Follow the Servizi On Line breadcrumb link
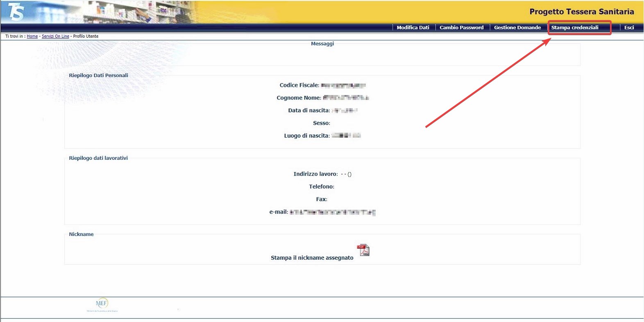Image resolution: width=644 pixels, height=322 pixels. click(55, 36)
